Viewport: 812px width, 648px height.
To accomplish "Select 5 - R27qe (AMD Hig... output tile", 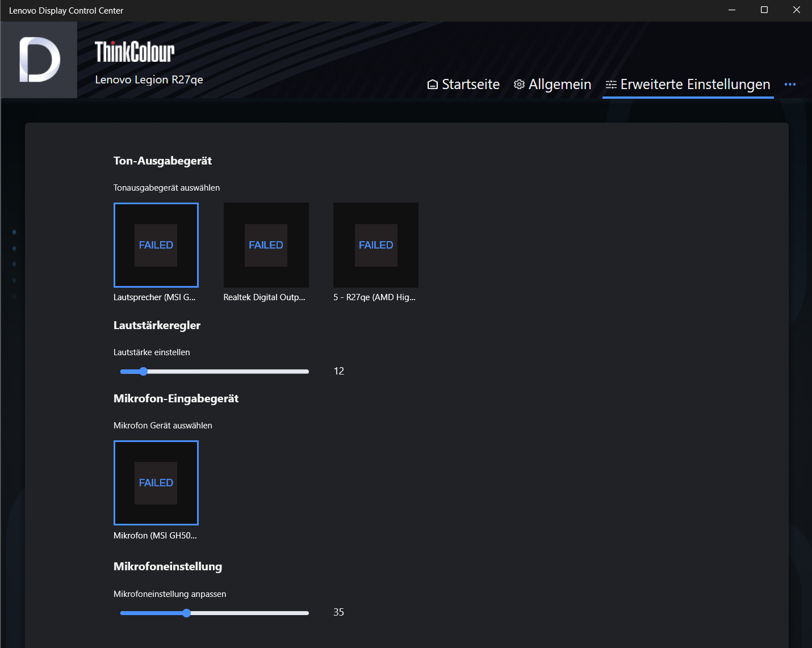I will (x=376, y=245).
